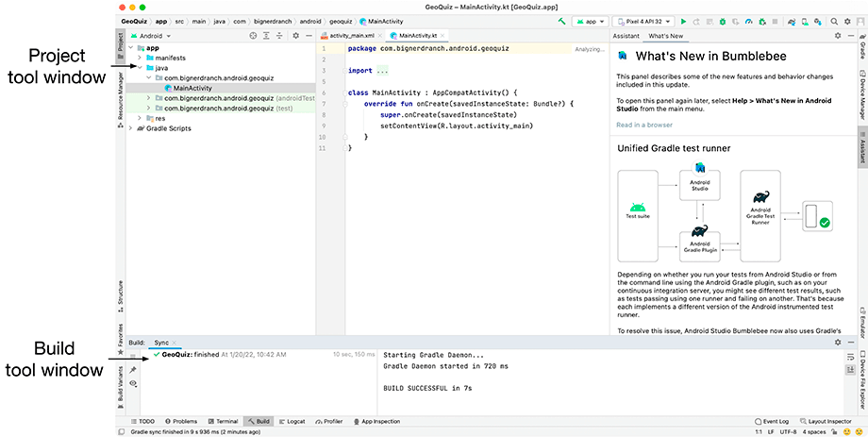868x437 pixels.
Task: Hide the Assistant panel with minus icon
Action: coord(851,36)
